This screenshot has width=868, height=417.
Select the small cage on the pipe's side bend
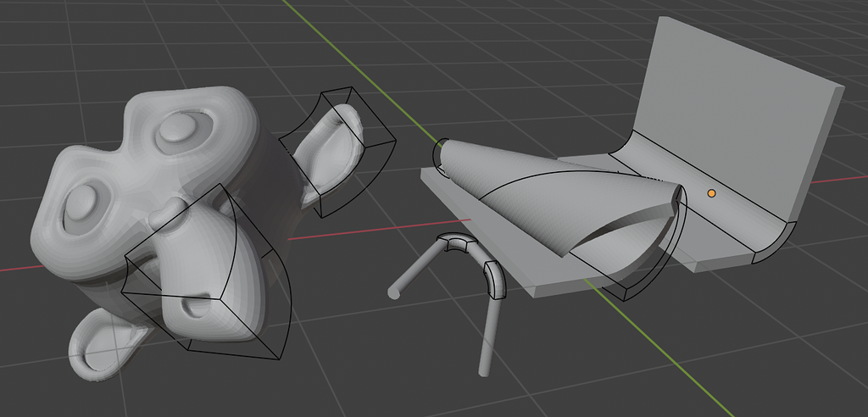(495, 280)
